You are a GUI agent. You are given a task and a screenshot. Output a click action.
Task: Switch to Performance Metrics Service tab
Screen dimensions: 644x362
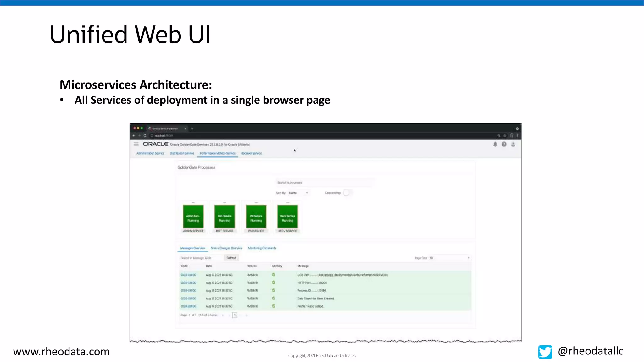point(218,153)
